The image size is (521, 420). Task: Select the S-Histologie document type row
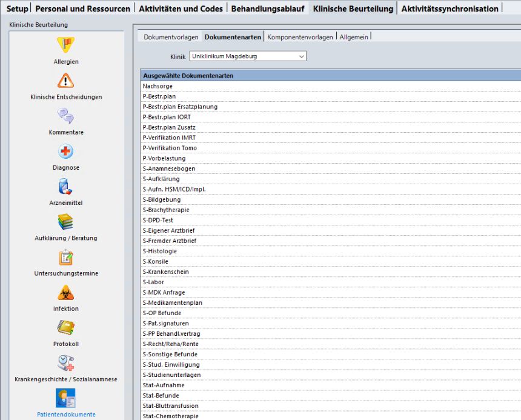tap(160, 251)
